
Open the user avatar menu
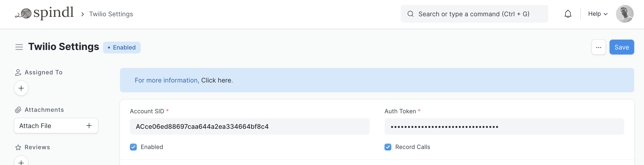pyautogui.click(x=625, y=14)
